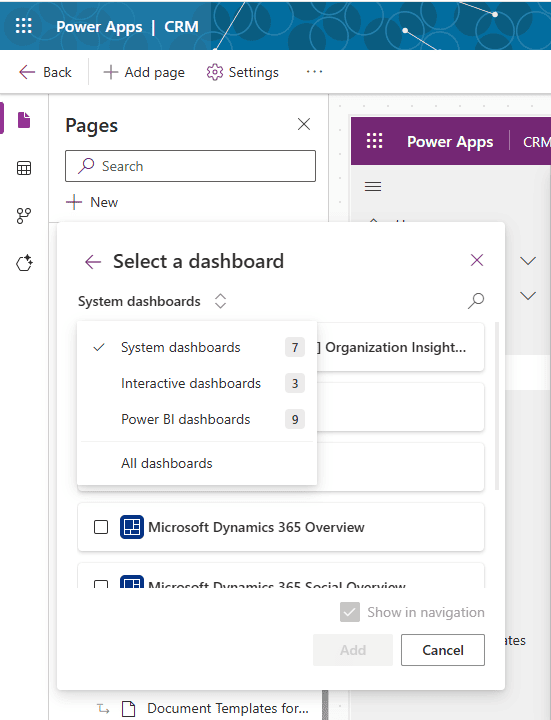Open the app launcher waffle in header
This screenshot has width=551, height=720.
(23, 26)
